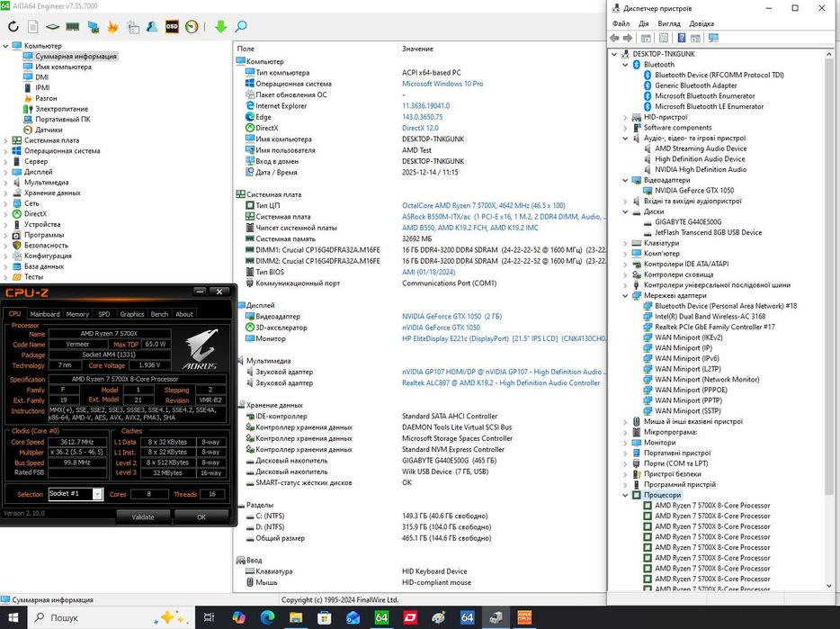
Task: Expand the Клавіатури category
Action: tap(625, 243)
